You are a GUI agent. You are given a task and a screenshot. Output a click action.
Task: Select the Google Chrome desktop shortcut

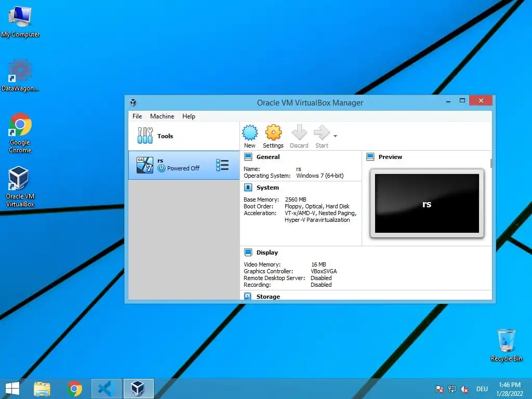coord(20,134)
